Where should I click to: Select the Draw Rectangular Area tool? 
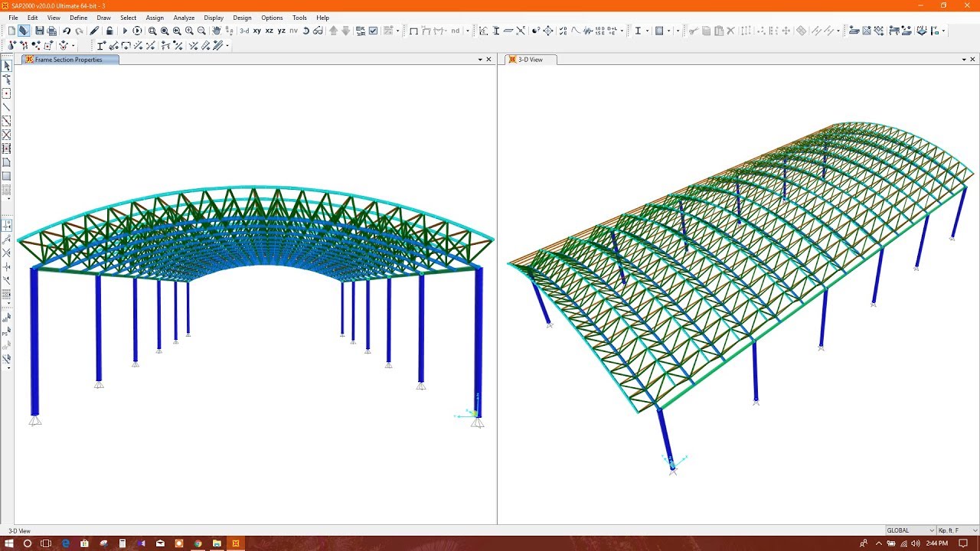(7, 176)
